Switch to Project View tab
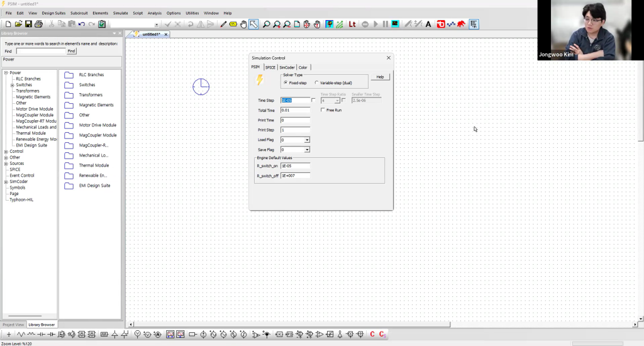644x346 pixels. click(13, 325)
